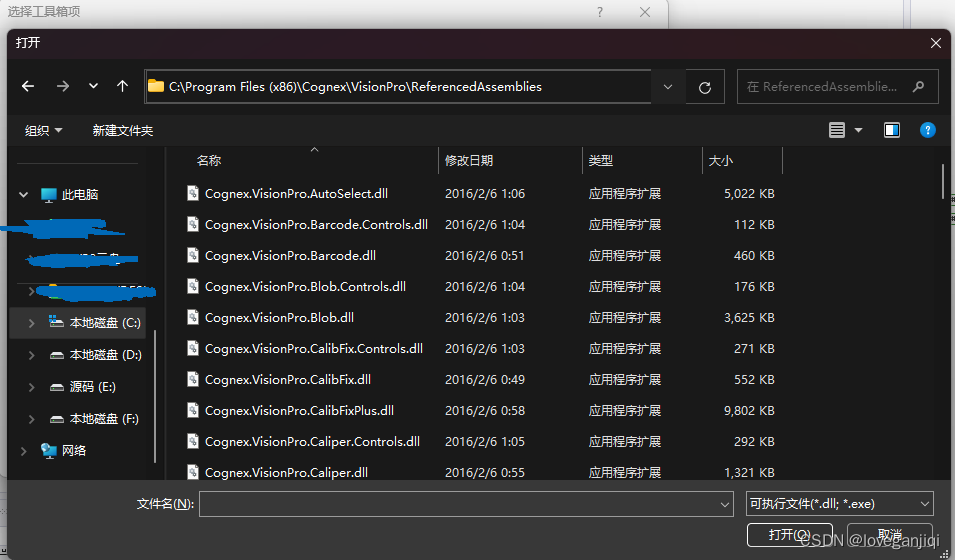The height and width of the screenshot is (560, 955).
Task: Click the folder icon in address bar
Action: 157,87
